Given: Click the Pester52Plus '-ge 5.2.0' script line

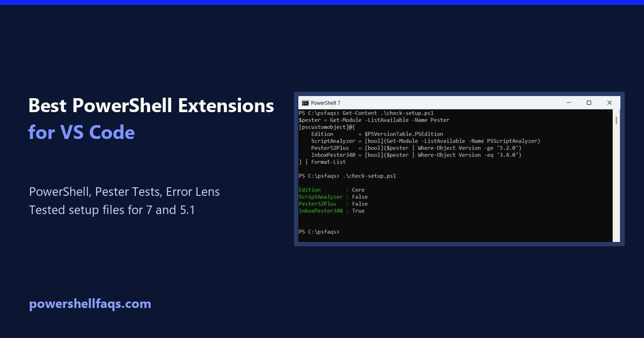Looking at the screenshot, I should click(416, 148).
